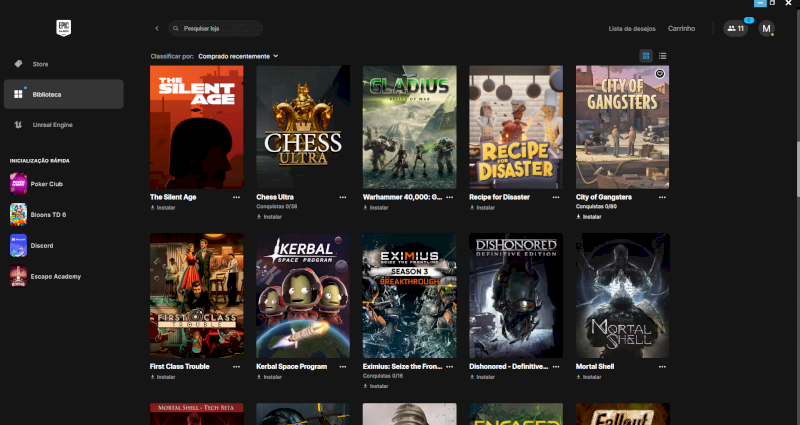The width and height of the screenshot is (800, 425).
Task: Open the Epic Games logo home
Action: coord(63,29)
